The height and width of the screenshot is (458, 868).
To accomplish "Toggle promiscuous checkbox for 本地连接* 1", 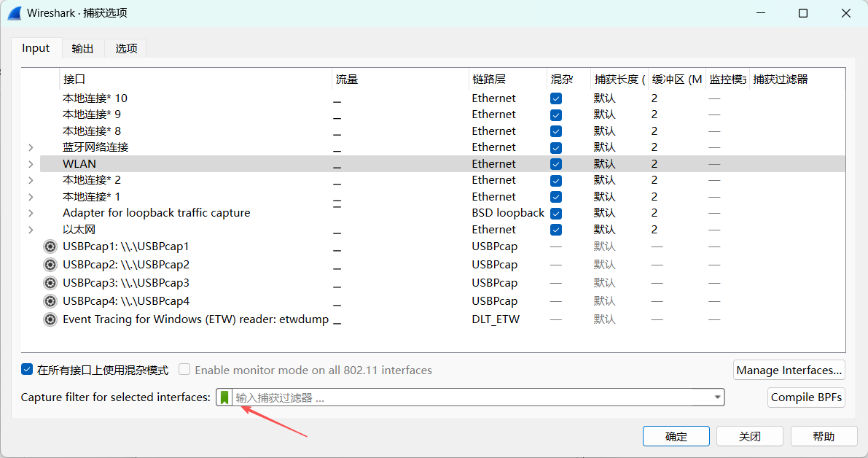I will pyautogui.click(x=556, y=197).
